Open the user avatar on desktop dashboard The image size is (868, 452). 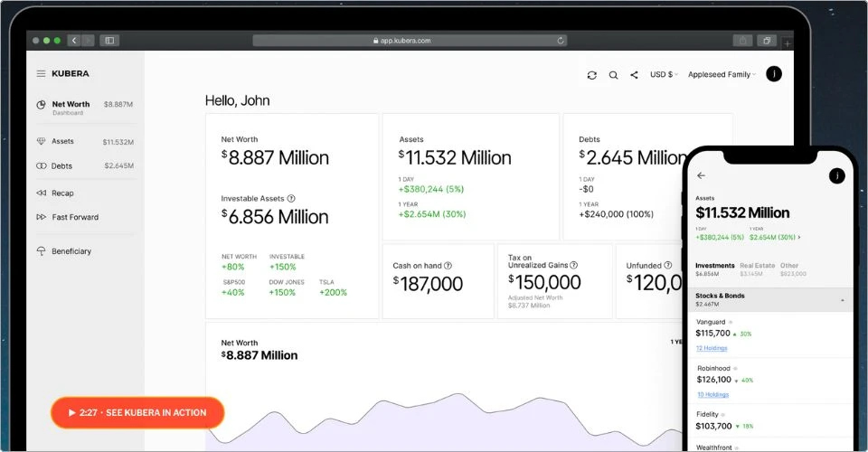(x=773, y=73)
